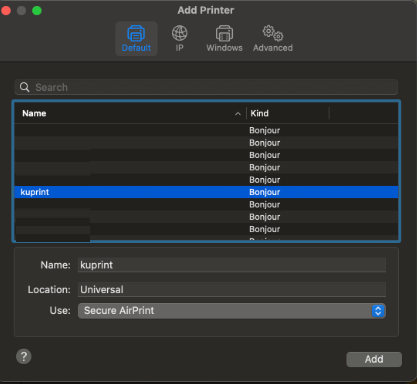Add the selected printer with Add button
The height and width of the screenshot is (384, 420).
click(x=374, y=359)
